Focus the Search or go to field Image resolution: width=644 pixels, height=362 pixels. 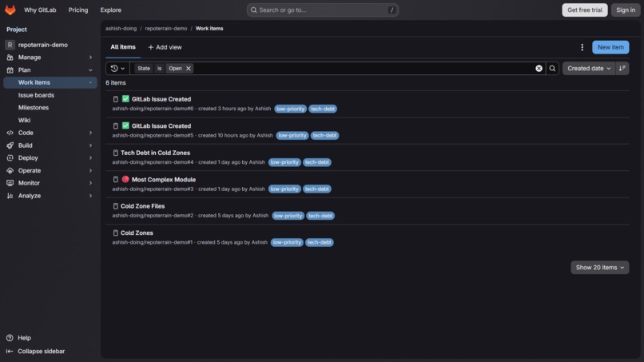coord(323,10)
